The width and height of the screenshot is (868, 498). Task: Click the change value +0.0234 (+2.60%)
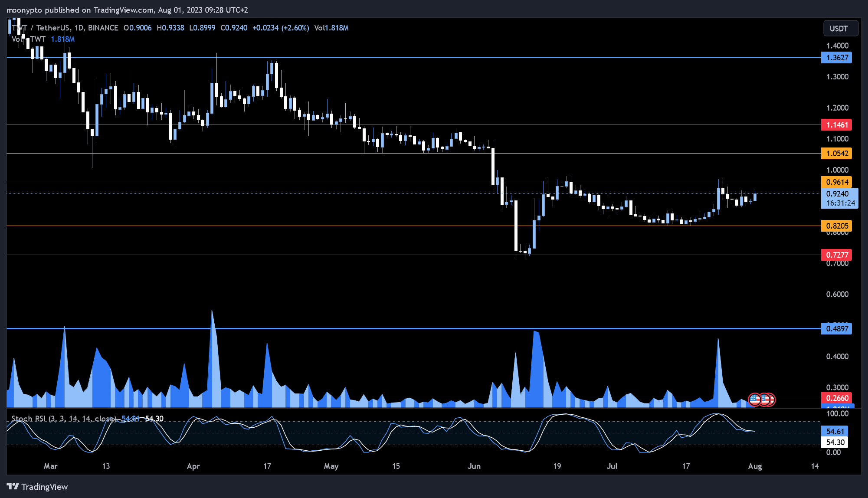281,28
